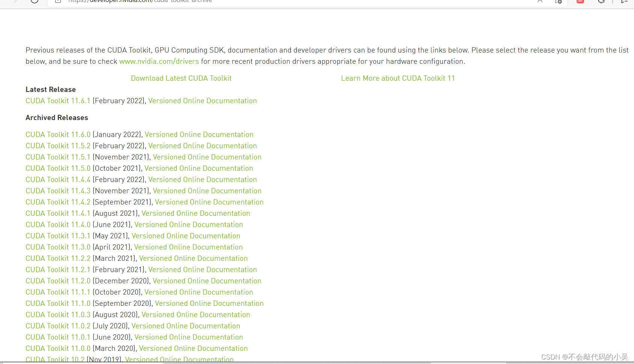Open documentation for CUDA Toolkit 11.1.0

(209, 304)
